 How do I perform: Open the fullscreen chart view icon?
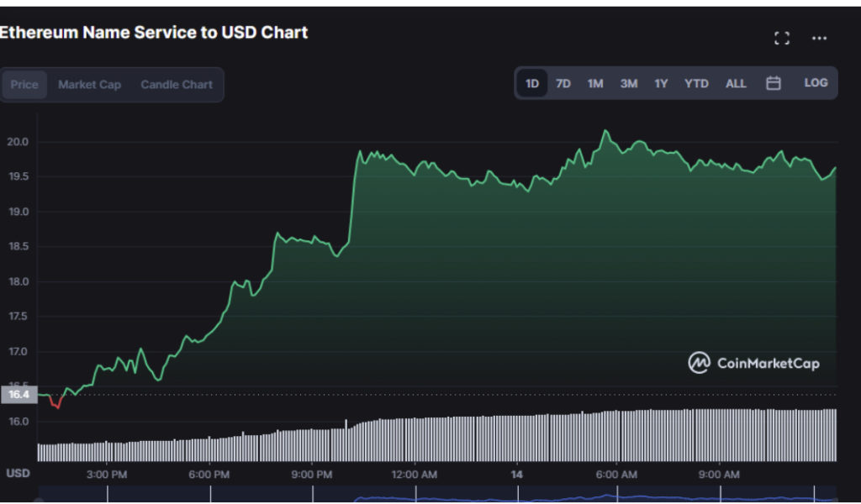pos(782,38)
